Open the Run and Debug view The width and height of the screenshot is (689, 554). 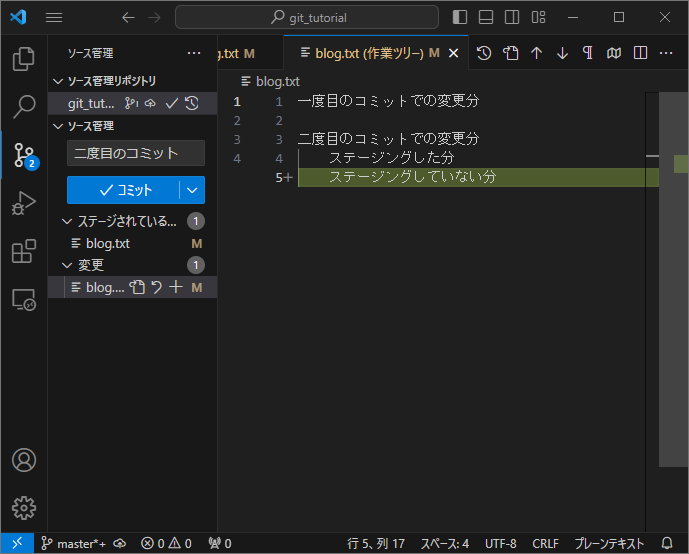(24, 203)
